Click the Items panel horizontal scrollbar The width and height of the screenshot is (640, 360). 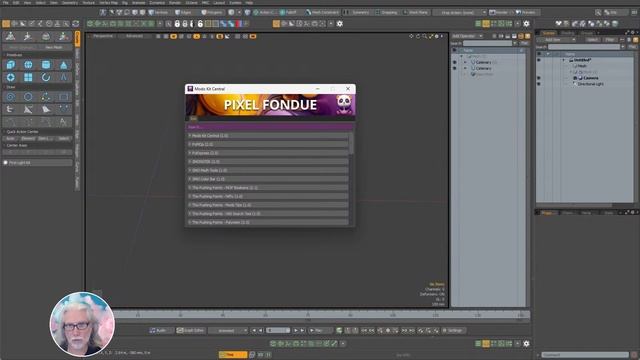click(x=574, y=205)
